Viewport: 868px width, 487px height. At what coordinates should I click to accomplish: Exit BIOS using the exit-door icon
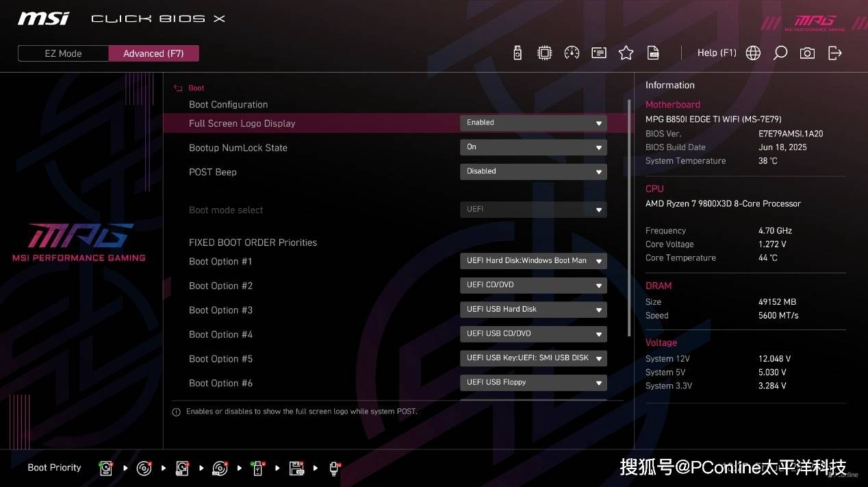pyautogui.click(x=834, y=53)
